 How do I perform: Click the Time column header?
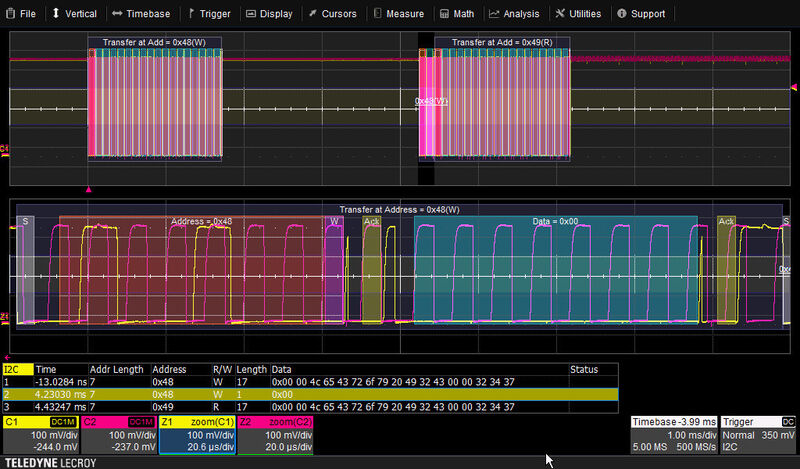tap(46, 369)
